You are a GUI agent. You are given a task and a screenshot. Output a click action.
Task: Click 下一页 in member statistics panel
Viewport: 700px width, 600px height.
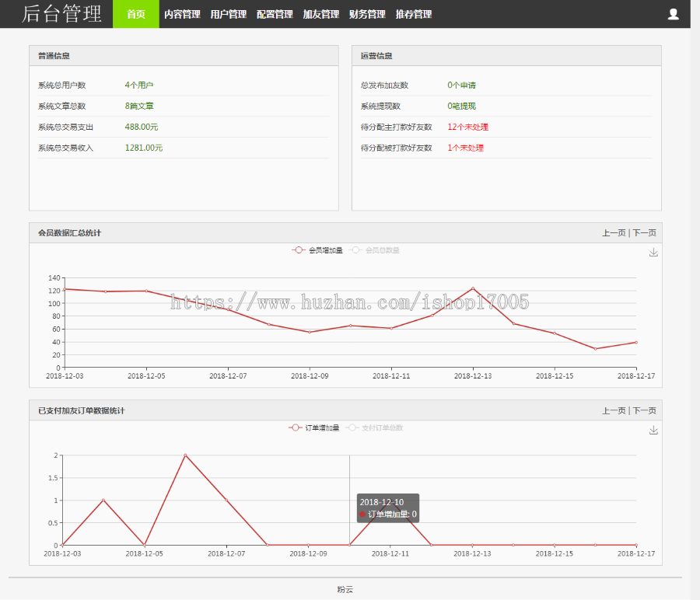644,232
